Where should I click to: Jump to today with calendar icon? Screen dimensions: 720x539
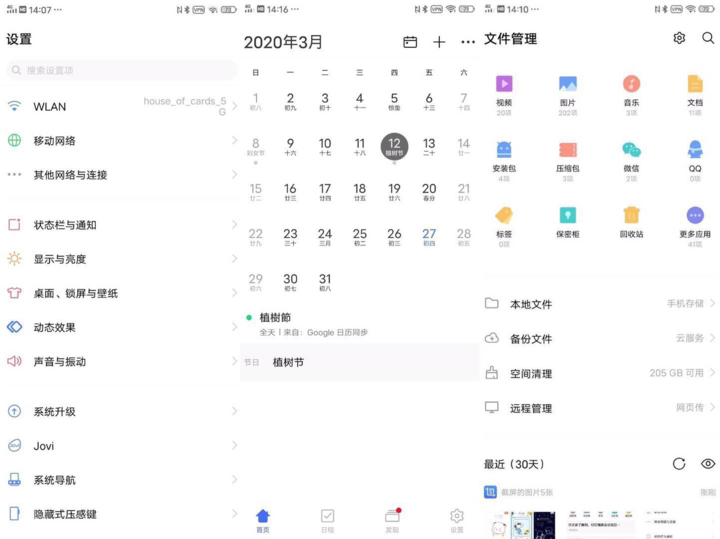click(x=410, y=42)
